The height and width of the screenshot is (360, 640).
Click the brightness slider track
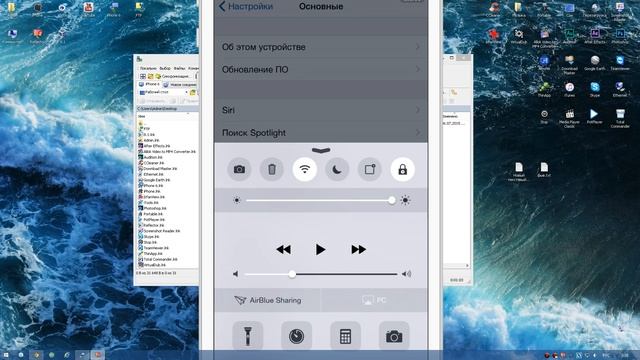tap(320, 200)
